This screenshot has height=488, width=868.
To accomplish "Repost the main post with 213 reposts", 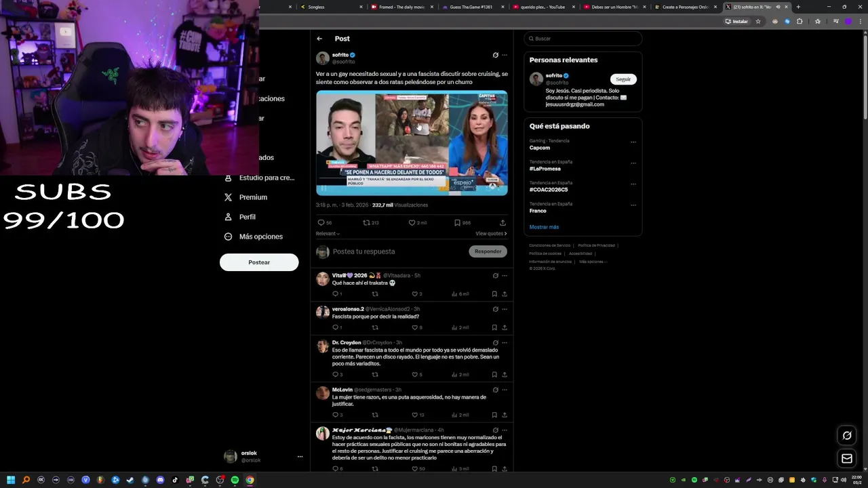I will coord(370,222).
